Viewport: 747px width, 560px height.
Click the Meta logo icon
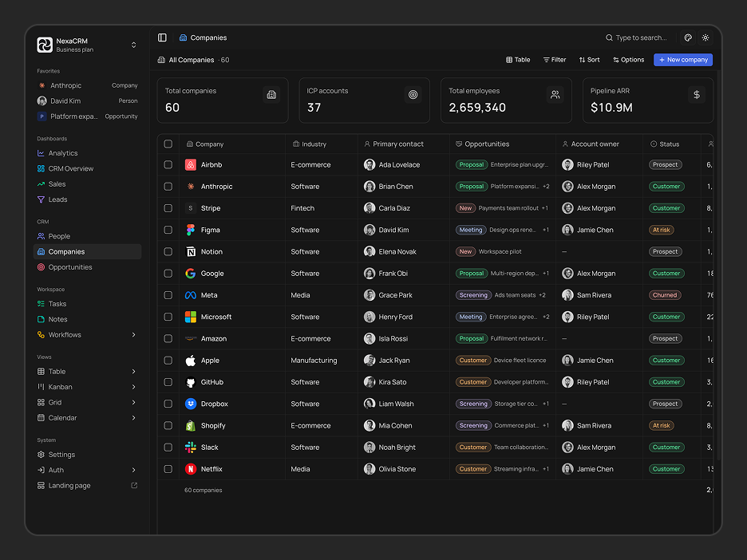coord(191,295)
